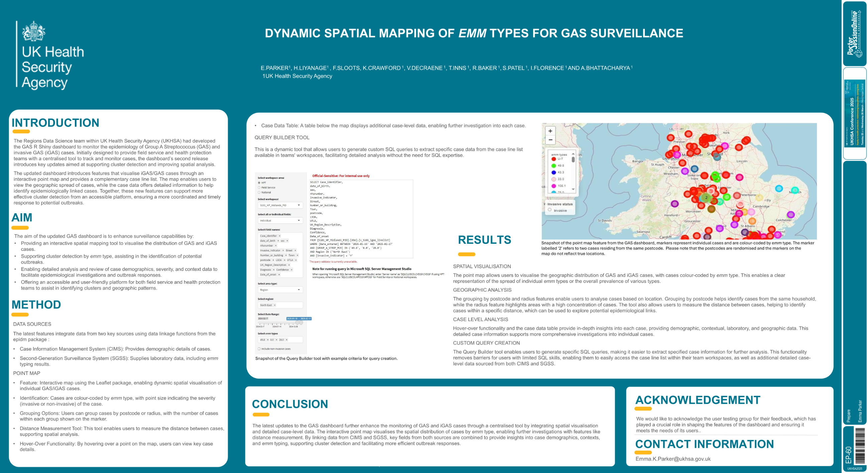Image resolution: width=868 pixels, height=473 pixels.
Task: Click the Emma Parker name on sidebar
Action: tap(860, 411)
